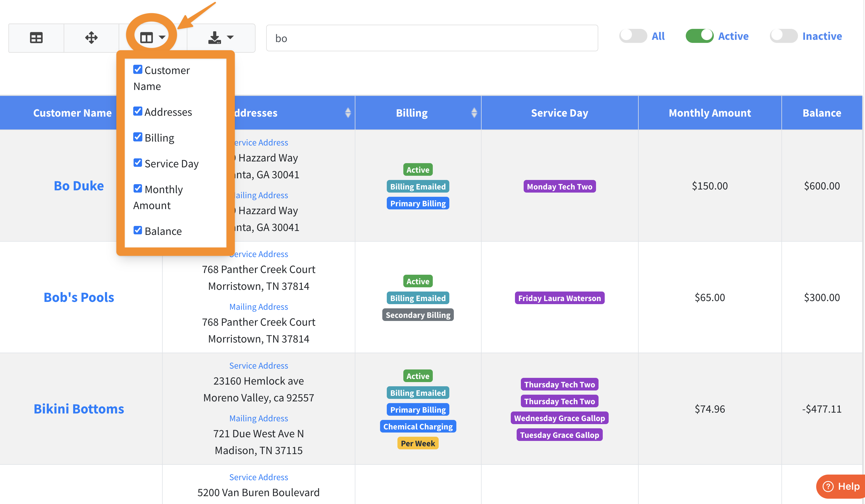This screenshot has width=865, height=504.
Task: Turn off the Active filter switch
Action: coord(699,36)
